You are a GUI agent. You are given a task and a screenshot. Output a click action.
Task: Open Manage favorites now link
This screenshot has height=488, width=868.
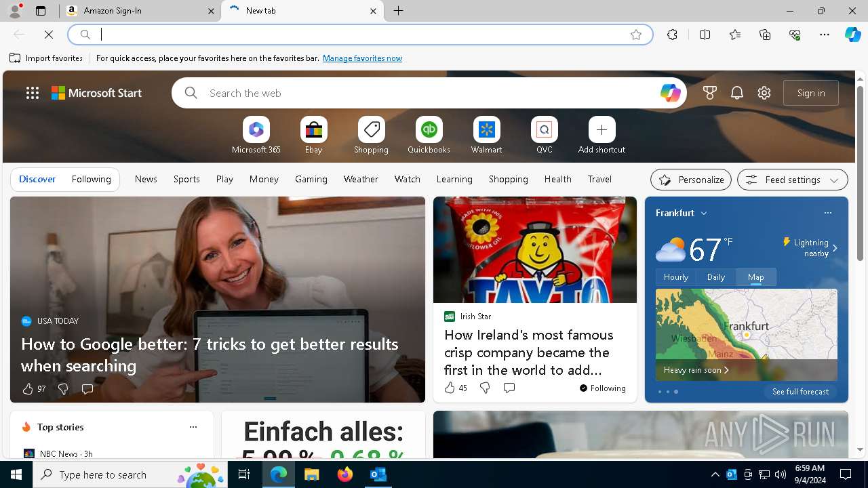tap(362, 58)
